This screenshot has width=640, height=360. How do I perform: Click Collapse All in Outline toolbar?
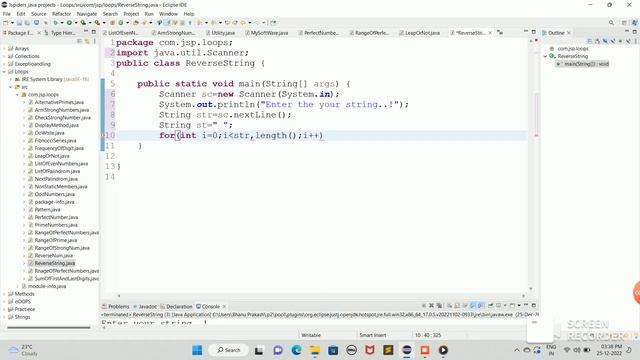[x=589, y=41]
